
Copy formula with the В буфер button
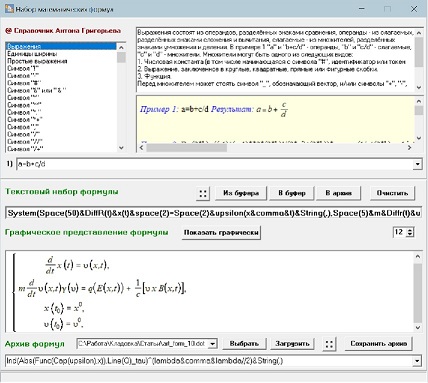click(292, 193)
